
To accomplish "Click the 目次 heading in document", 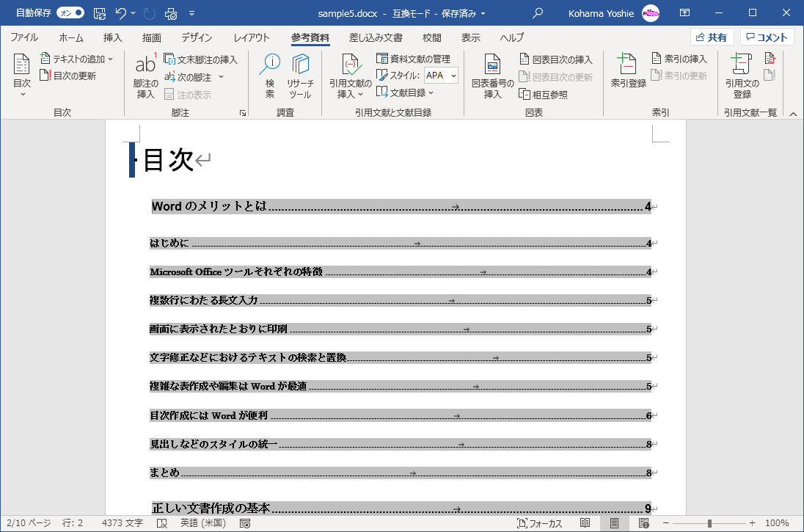I will click(x=168, y=159).
